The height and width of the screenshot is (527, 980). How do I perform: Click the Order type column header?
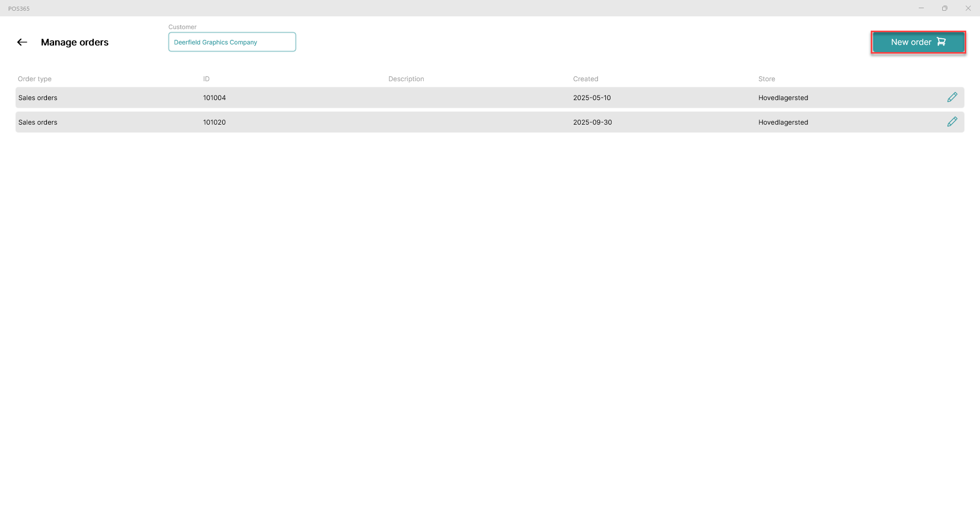tap(35, 79)
